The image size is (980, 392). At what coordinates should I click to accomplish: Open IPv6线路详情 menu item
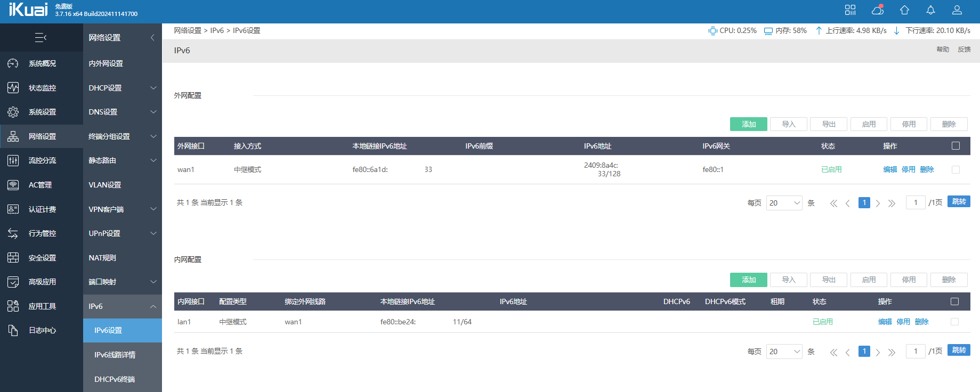pyautogui.click(x=115, y=355)
